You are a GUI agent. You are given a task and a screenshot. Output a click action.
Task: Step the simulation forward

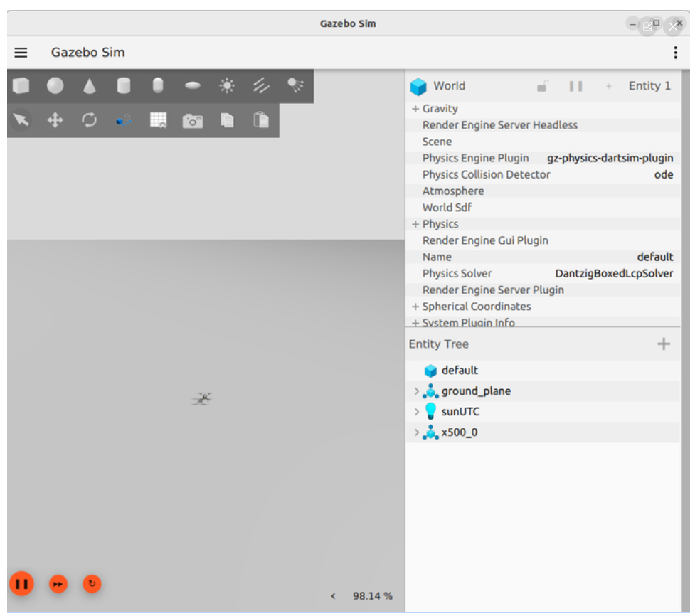[58, 584]
